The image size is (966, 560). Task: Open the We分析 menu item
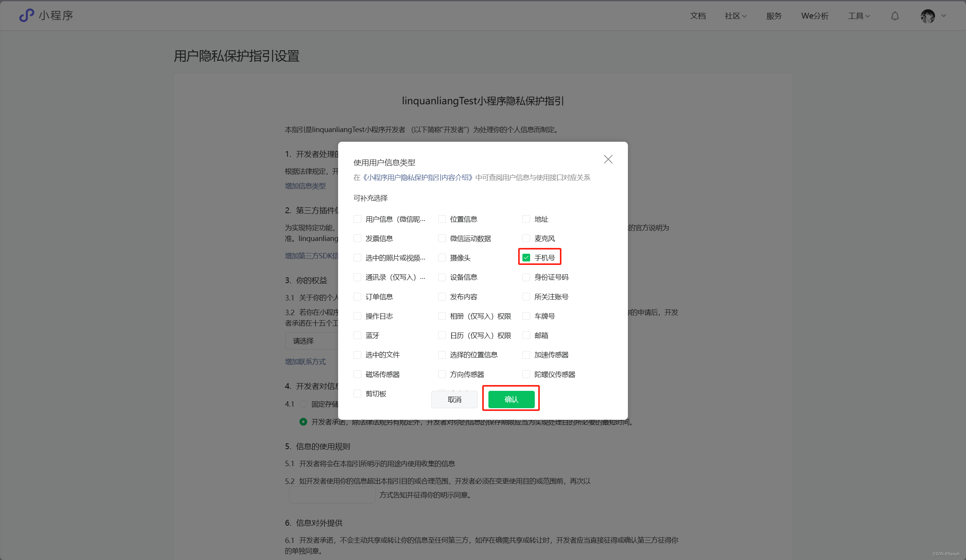tap(815, 16)
